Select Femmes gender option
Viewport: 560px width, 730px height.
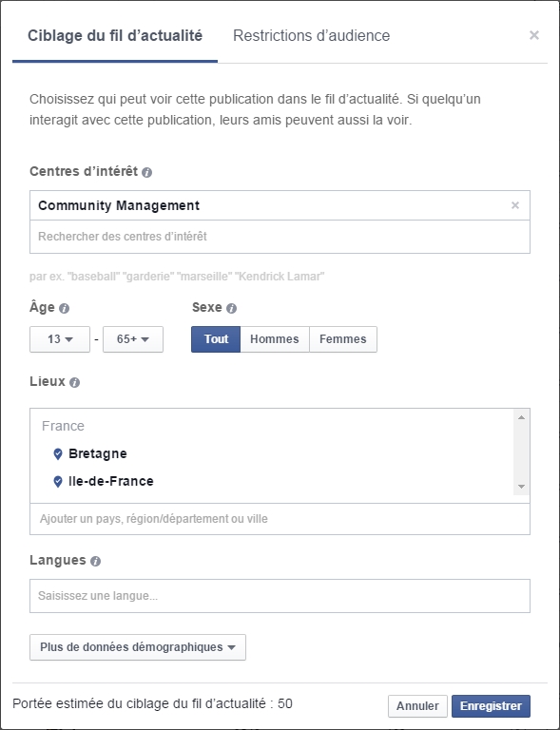343,339
